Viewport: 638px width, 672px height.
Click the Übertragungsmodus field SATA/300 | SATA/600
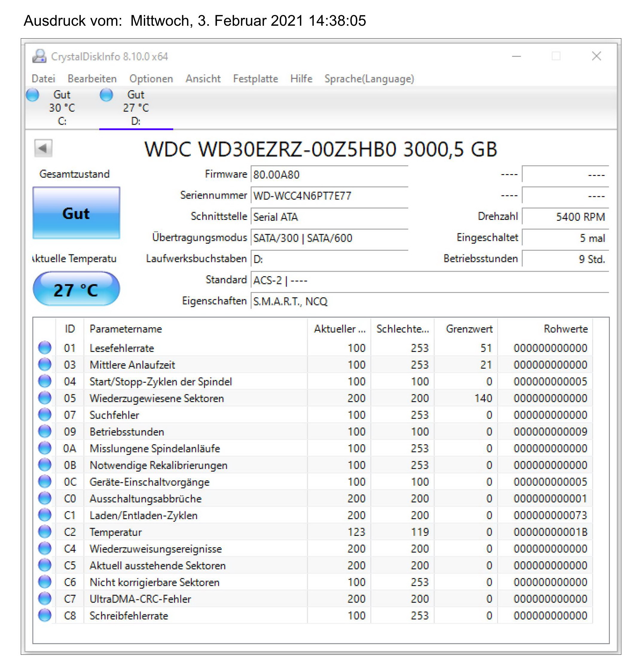329,238
